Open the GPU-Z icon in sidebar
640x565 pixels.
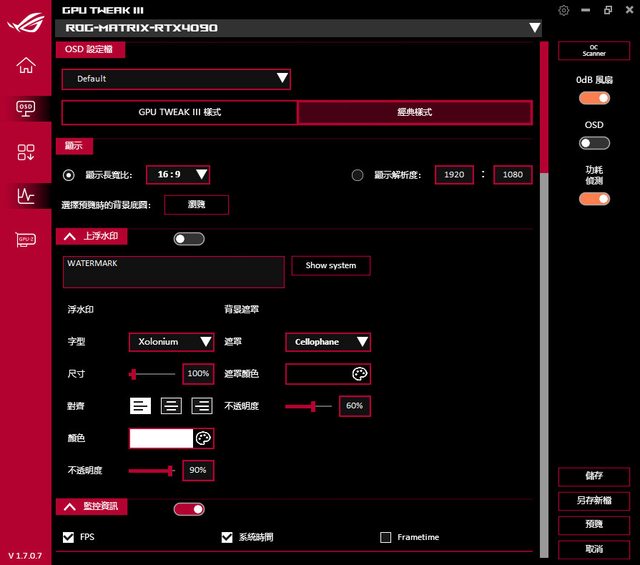(x=25, y=240)
